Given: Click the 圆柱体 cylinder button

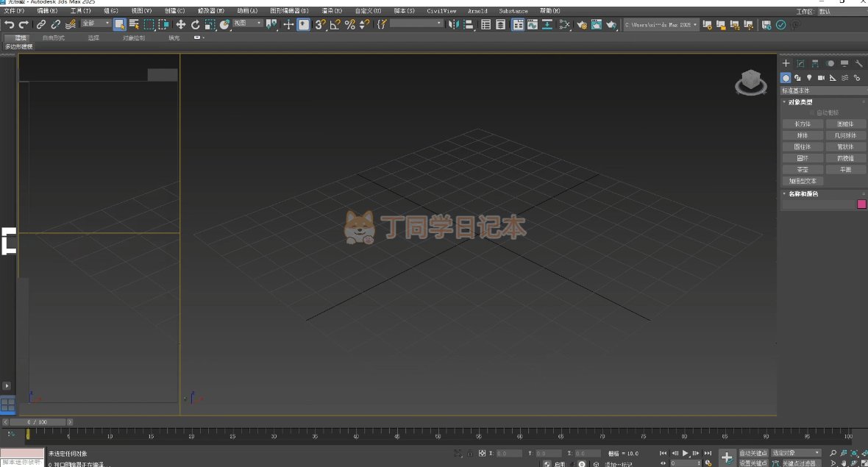Looking at the screenshot, I should point(802,147).
